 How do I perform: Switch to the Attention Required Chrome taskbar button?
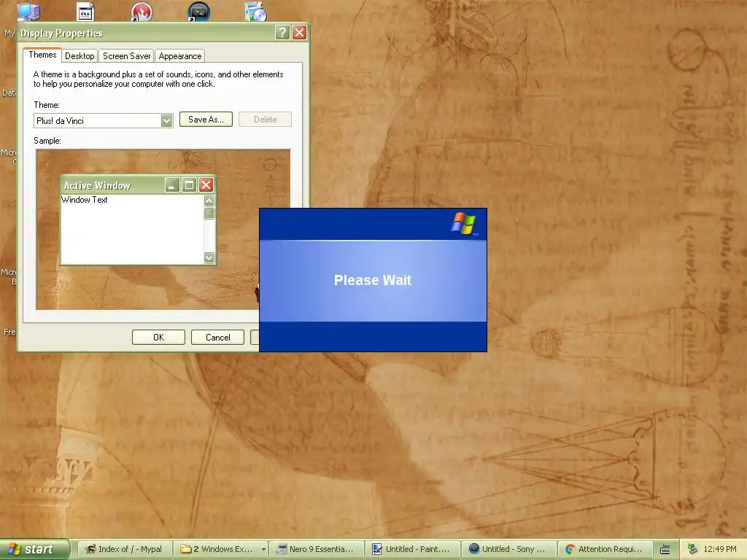(605, 549)
